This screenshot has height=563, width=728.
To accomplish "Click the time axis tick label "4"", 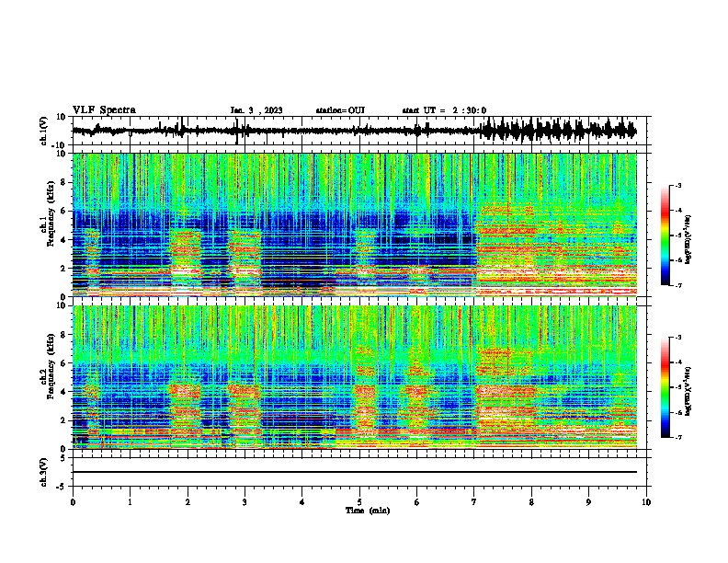I will pos(302,502).
